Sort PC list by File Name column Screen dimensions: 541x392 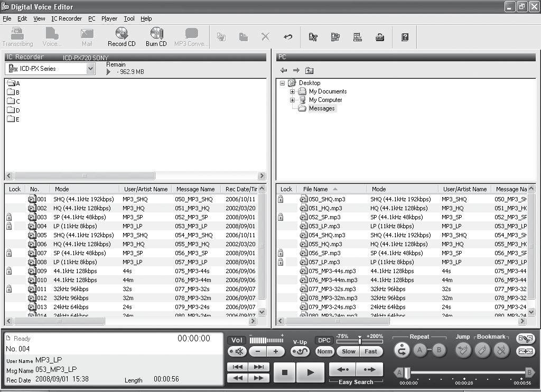[331, 189]
